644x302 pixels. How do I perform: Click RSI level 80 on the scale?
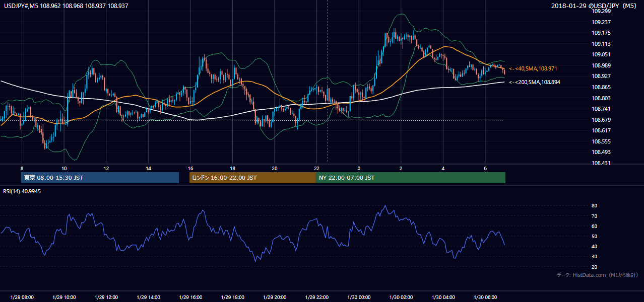point(595,206)
